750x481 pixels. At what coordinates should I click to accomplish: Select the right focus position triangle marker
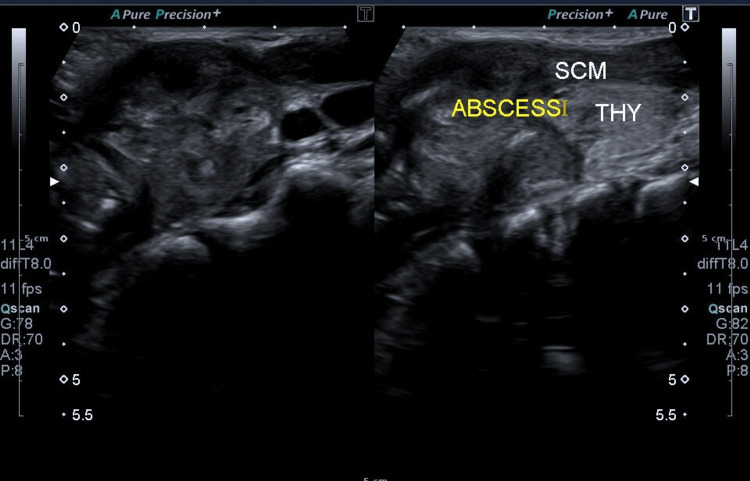click(694, 182)
